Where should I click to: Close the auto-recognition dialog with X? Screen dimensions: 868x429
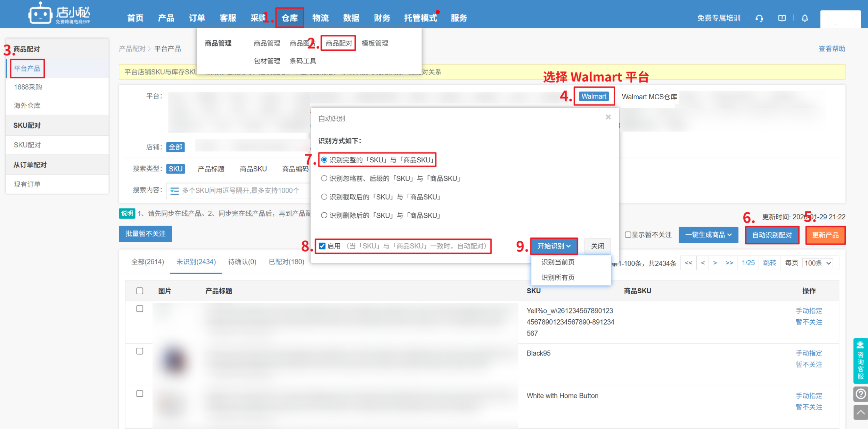pos(608,117)
